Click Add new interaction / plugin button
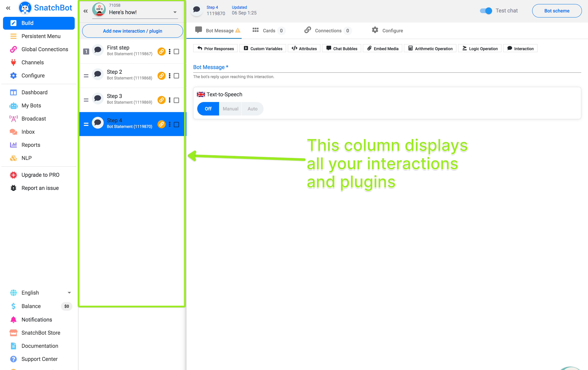The height and width of the screenshot is (370, 588). pos(132,31)
